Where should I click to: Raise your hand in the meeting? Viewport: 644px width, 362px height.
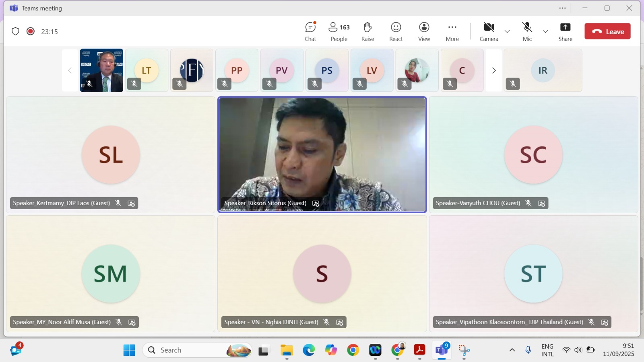pos(367,32)
